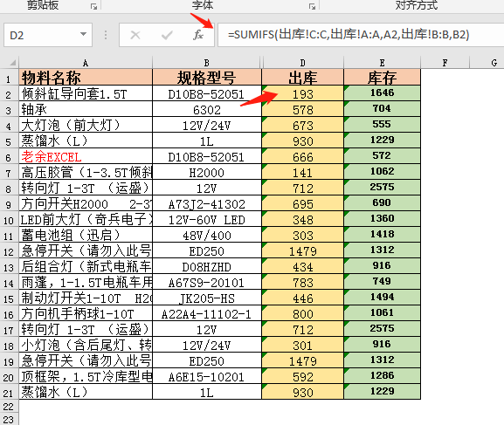The image size is (504, 425).
Task: Click specification cell 6302
Action: (207, 109)
